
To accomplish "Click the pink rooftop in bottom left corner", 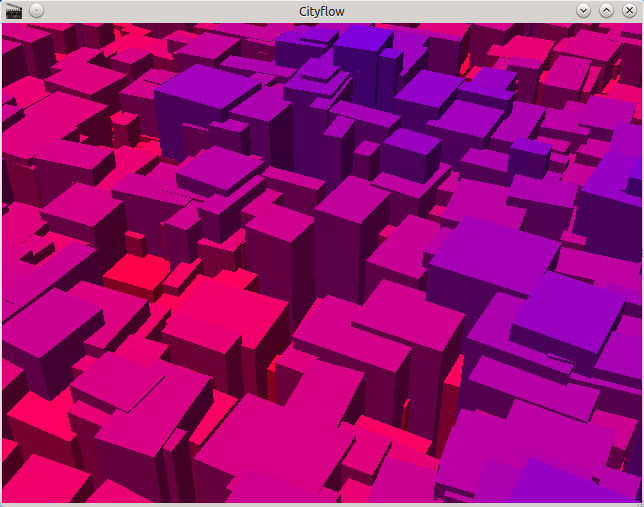I will click(40, 480).
